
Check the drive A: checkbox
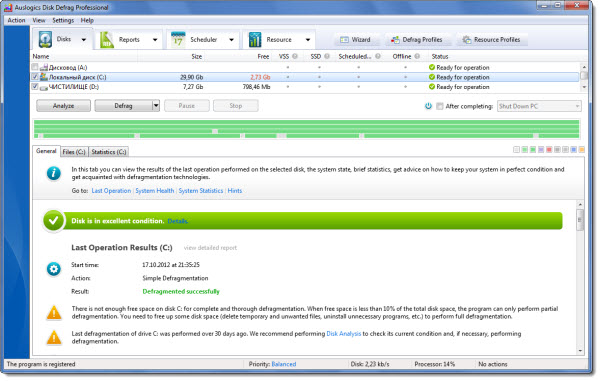coord(35,67)
